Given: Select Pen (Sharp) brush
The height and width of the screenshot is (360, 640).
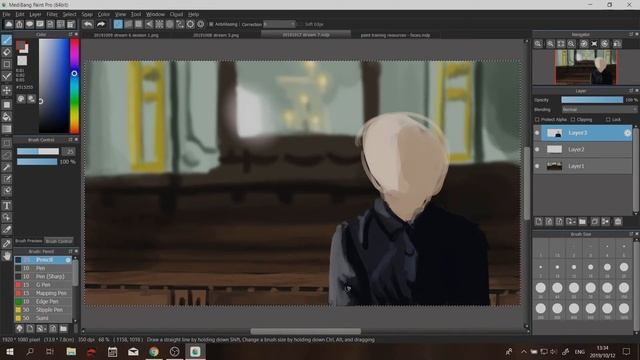Looking at the screenshot, I should coord(43,277).
